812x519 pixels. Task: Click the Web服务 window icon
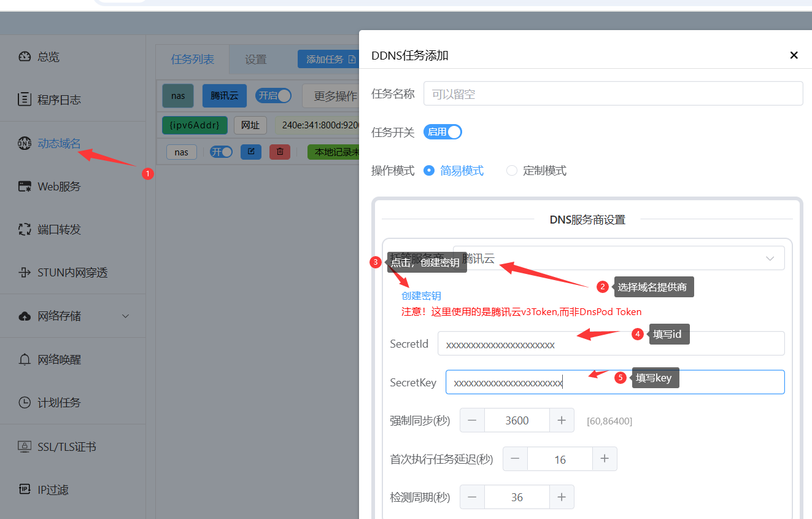click(25, 186)
